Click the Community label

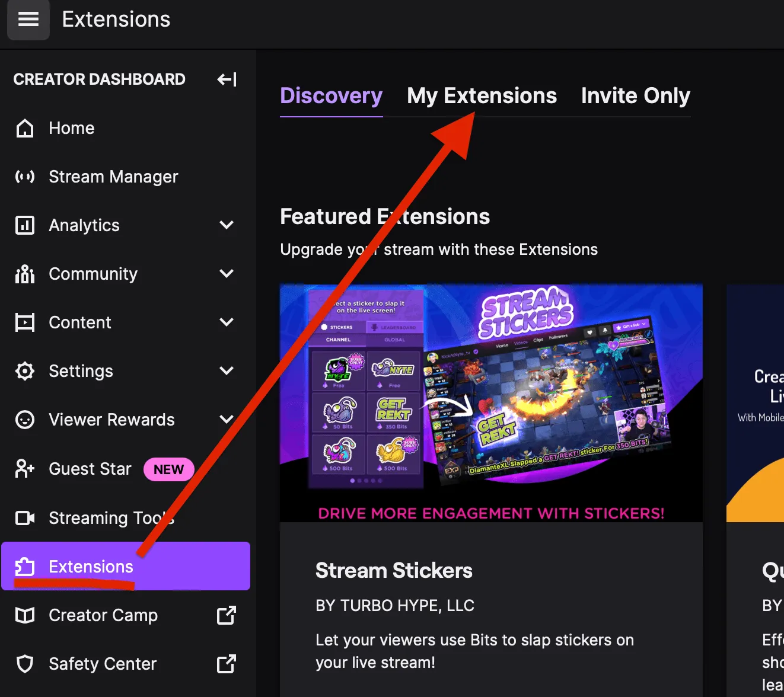coord(93,274)
